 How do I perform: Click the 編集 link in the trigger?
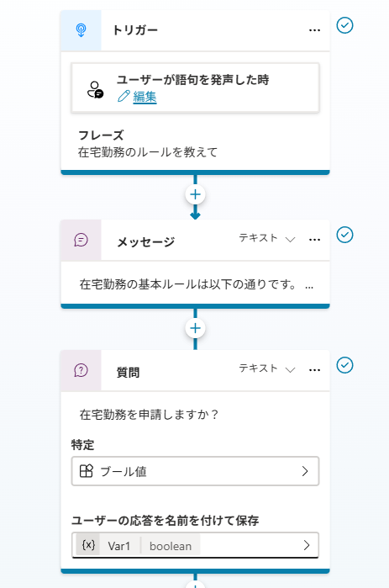(x=145, y=97)
